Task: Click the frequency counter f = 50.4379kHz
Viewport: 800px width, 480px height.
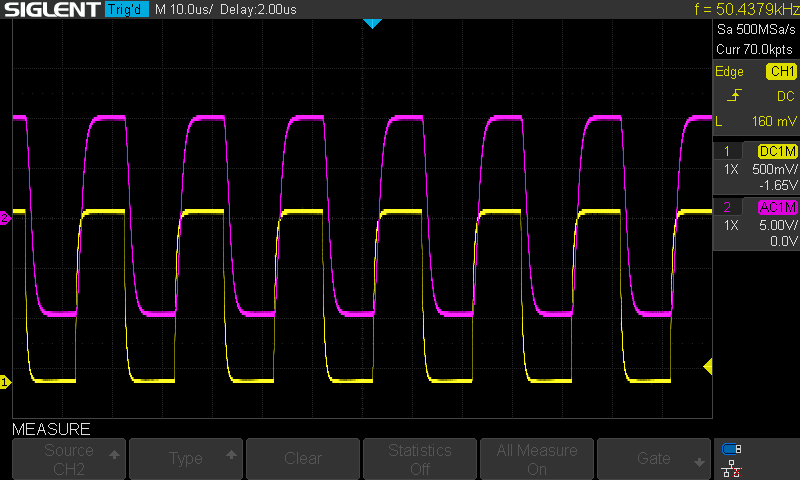Action: [x=747, y=9]
